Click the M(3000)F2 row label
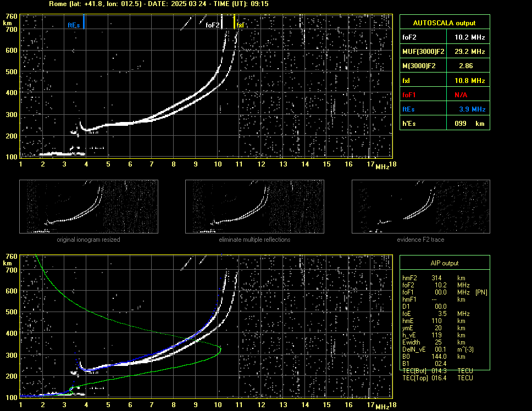The height and width of the screenshot is (411, 532). click(x=419, y=66)
